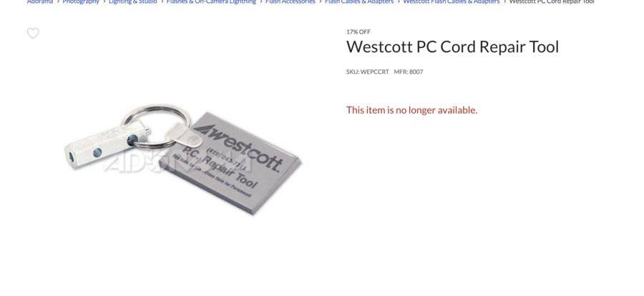Select the MFR 8007 text
This screenshot has width=644, height=296.
click(x=409, y=71)
